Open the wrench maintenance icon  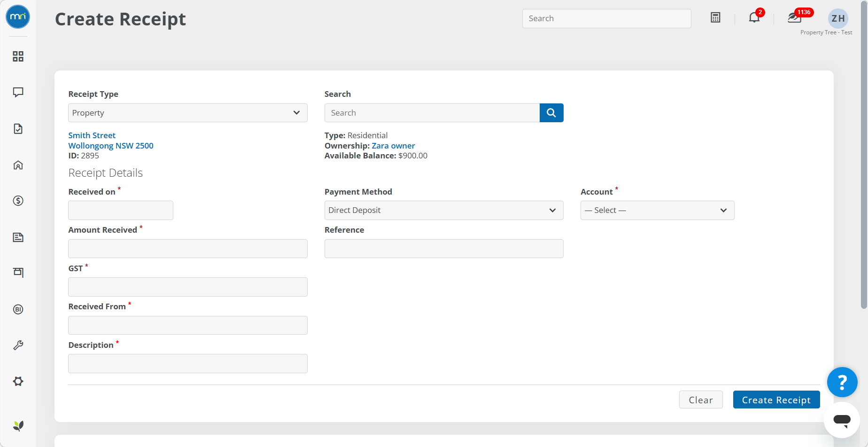tap(18, 345)
